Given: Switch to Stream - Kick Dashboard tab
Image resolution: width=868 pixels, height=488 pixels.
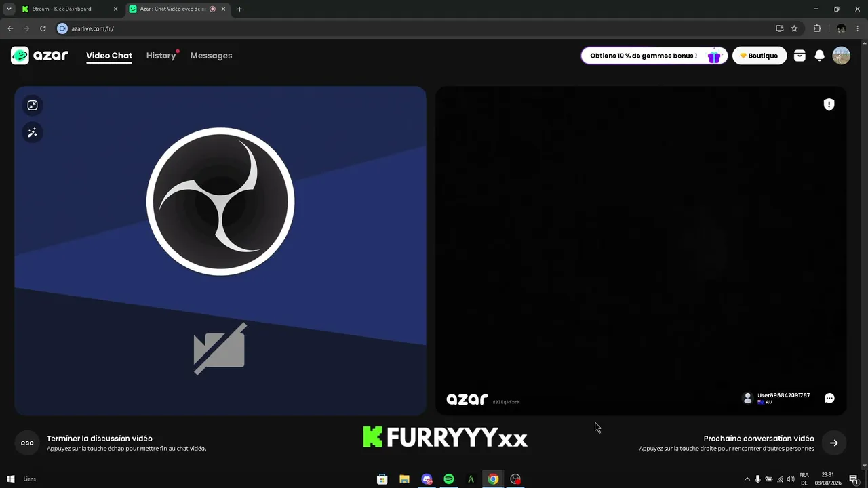Looking at the screenshot, I should (70, 9).
